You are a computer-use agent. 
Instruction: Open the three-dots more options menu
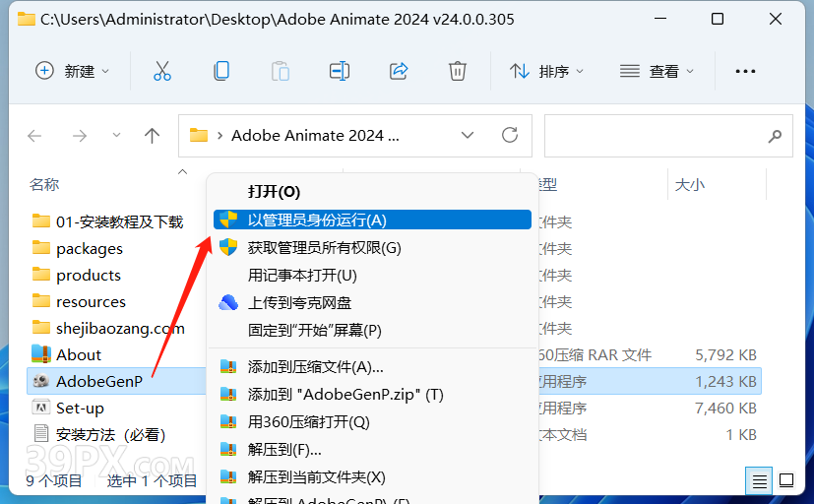[x=745, y=71]
